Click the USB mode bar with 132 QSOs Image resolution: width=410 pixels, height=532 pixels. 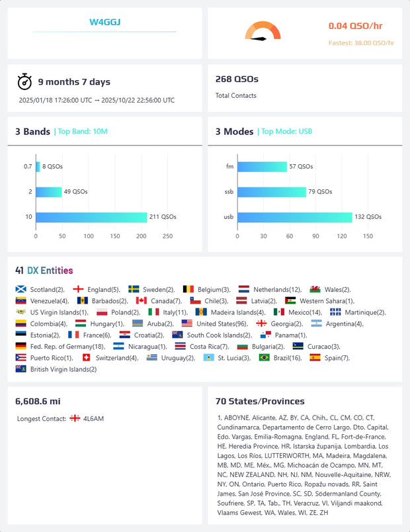[x=288, y=217]
